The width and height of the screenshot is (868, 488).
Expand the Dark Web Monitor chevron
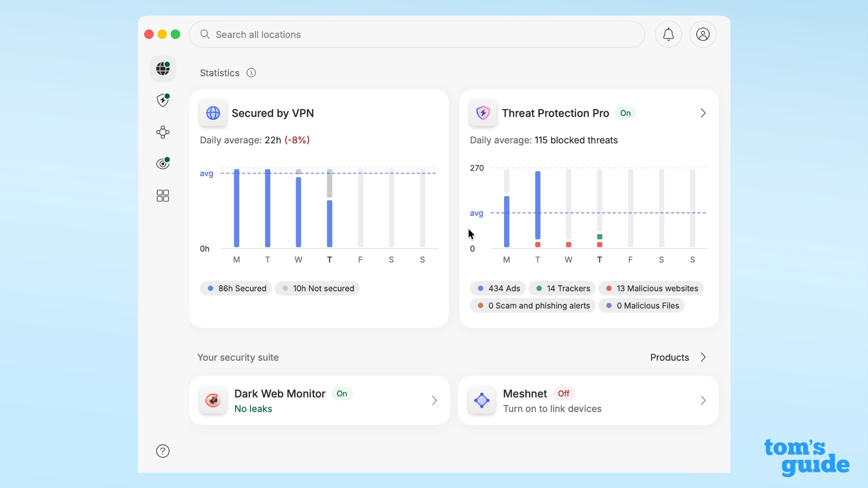[x=434, y=400]
